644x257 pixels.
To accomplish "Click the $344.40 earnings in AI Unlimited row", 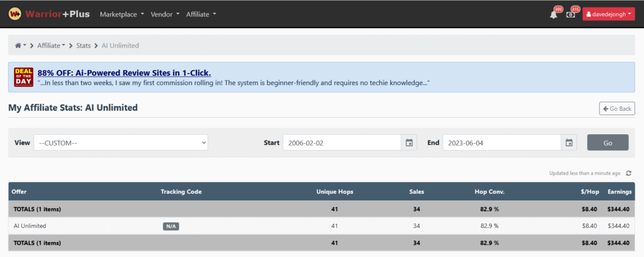I will click(x=618, y=226).
